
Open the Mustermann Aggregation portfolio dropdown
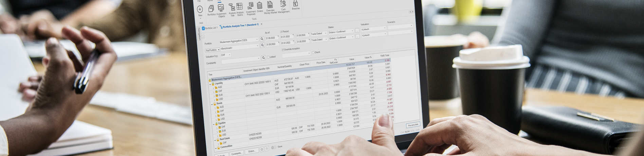click(257, 40)
